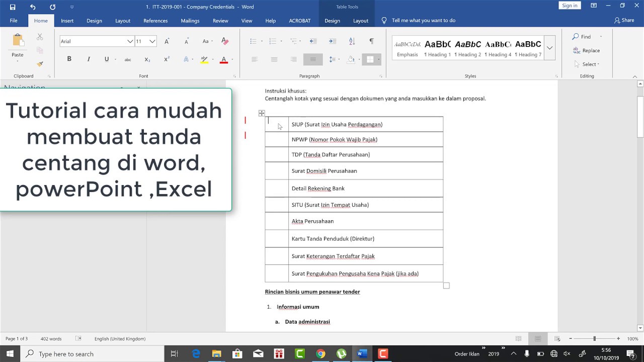The width and height of the screenshot is (644, 362).
Task: Align text right with the paragraph icon
Action: (293, 59)
